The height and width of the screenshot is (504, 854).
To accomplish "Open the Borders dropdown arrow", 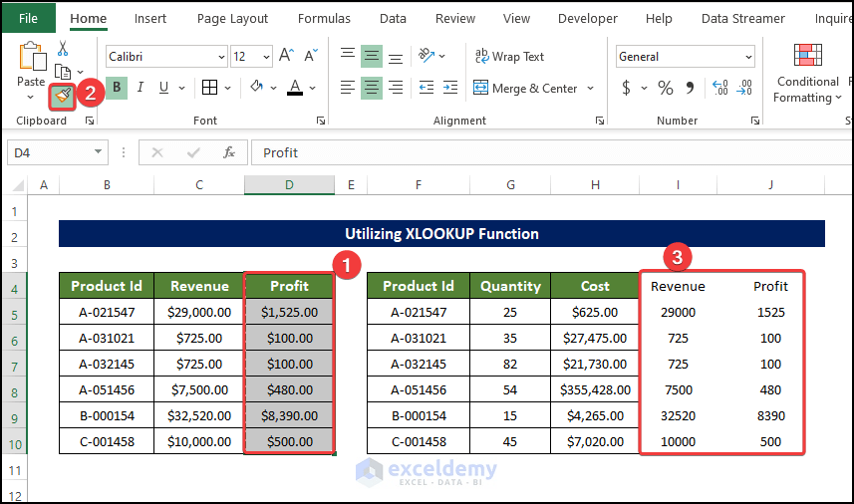I will tap(227, 88).
